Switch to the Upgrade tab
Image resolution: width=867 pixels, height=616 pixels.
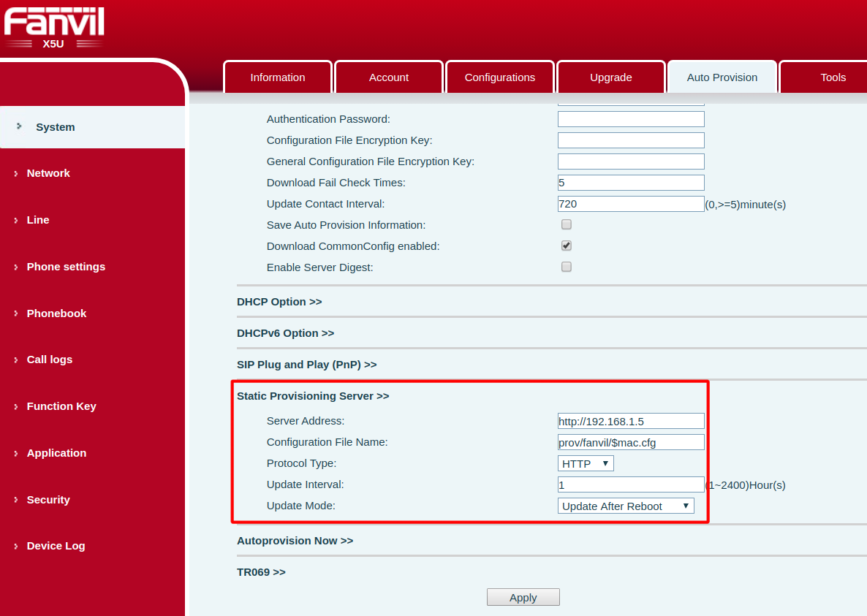[x=610, y=77]
